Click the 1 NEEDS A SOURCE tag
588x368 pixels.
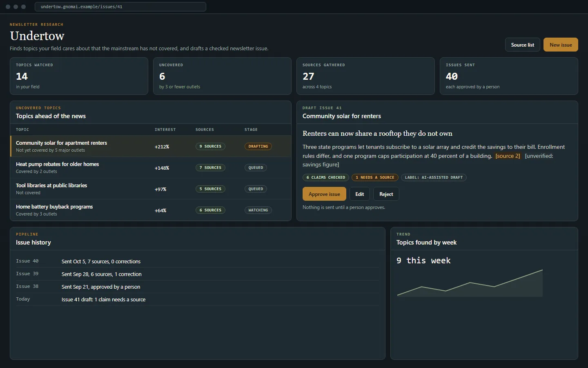pyautogui.click(x=375, y=177)
